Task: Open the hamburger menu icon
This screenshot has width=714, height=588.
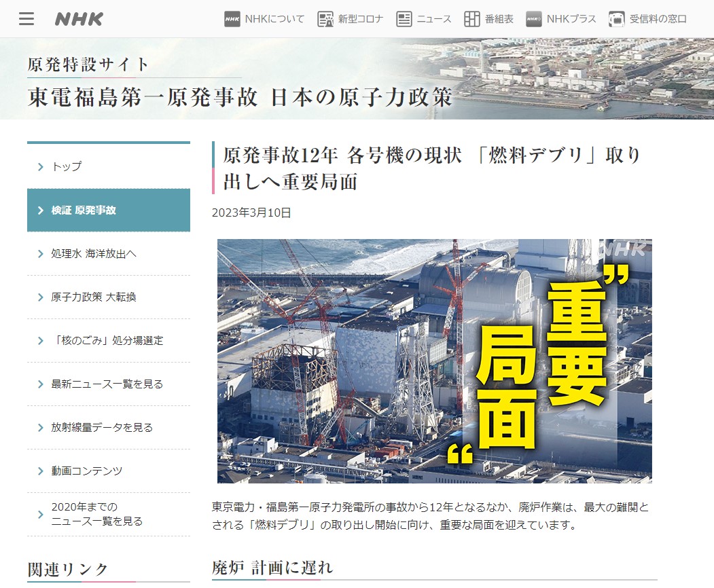Action: (26, 18)
